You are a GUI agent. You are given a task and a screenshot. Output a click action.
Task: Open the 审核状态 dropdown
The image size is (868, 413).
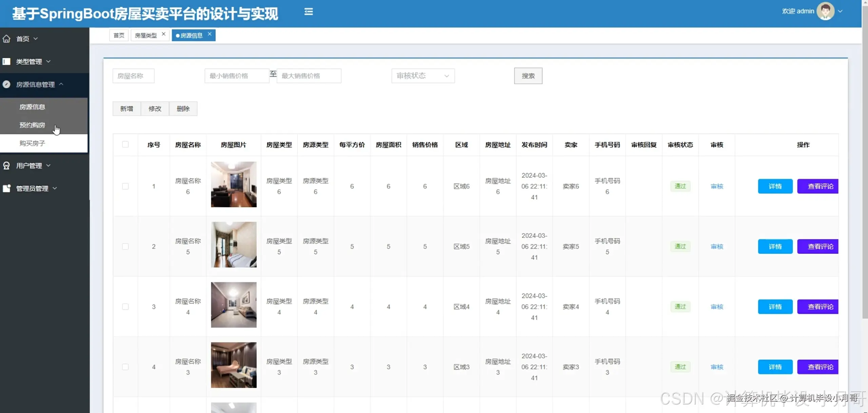[422, 76]
